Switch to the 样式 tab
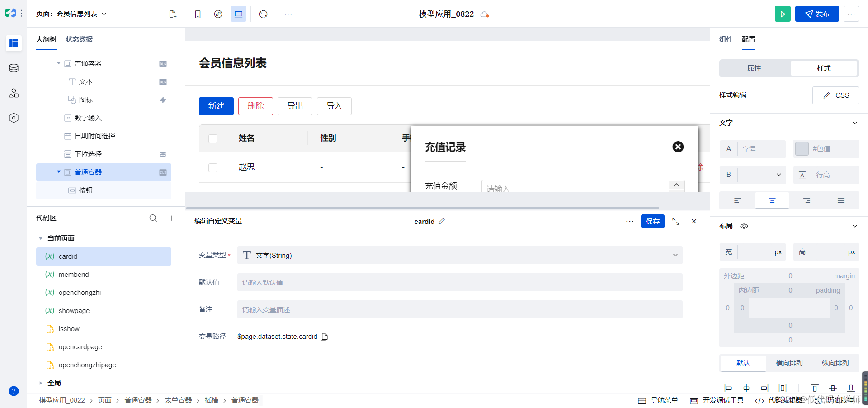The image size is (868, 408). pos(824,68)
